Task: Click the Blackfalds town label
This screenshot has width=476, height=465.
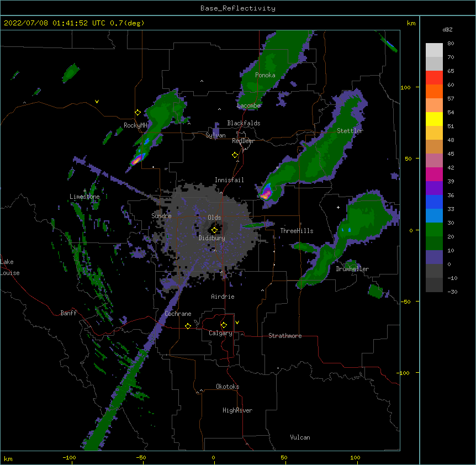Action: [244, 123]
